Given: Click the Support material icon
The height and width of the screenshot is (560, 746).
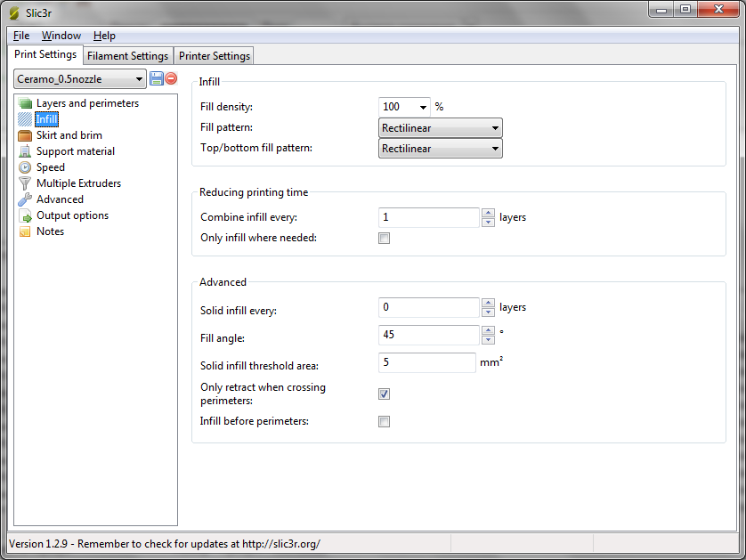Looking at the screenshot, I should pyautogui.click(x=25, y=151).
